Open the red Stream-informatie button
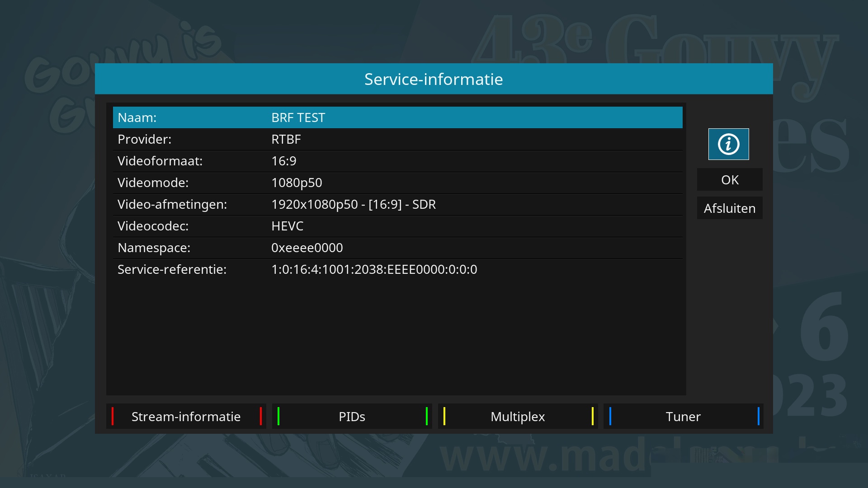 pos(186,416)
